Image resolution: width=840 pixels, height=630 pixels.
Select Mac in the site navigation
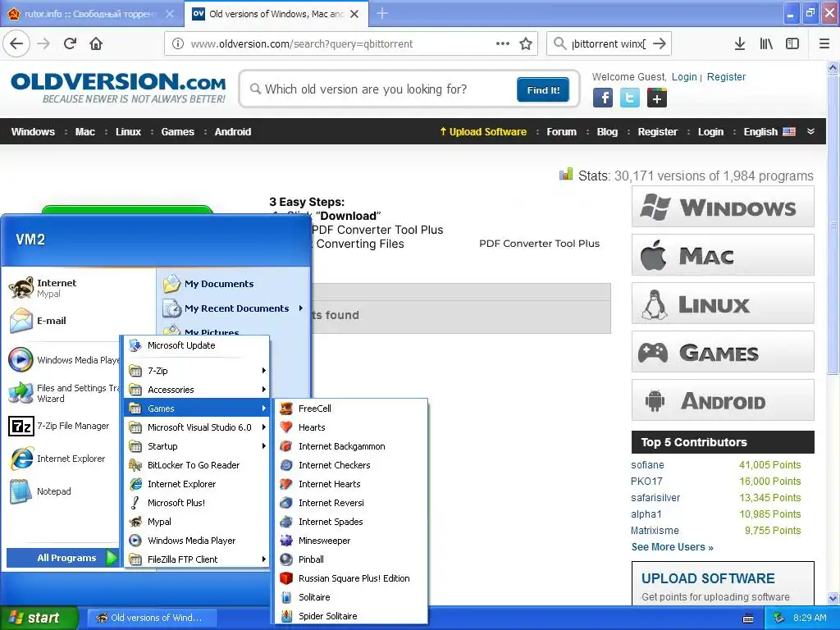point(85,132)
